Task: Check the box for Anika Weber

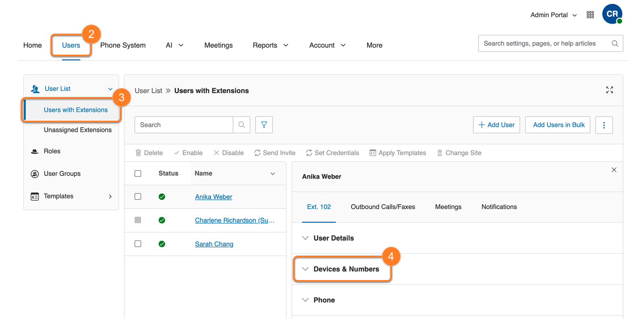Action: coord(138,196)
